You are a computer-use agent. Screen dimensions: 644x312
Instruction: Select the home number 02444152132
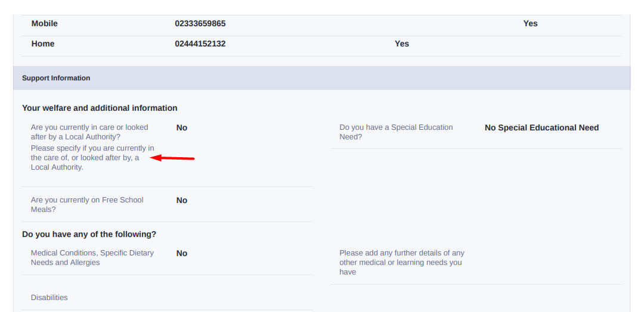pyautogui.click(x=200, y=44)
